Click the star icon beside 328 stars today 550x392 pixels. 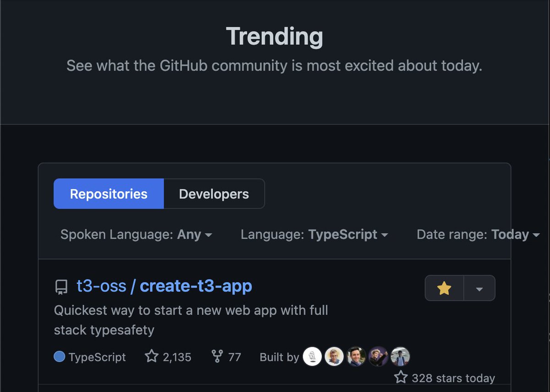(x=401, y=377)
